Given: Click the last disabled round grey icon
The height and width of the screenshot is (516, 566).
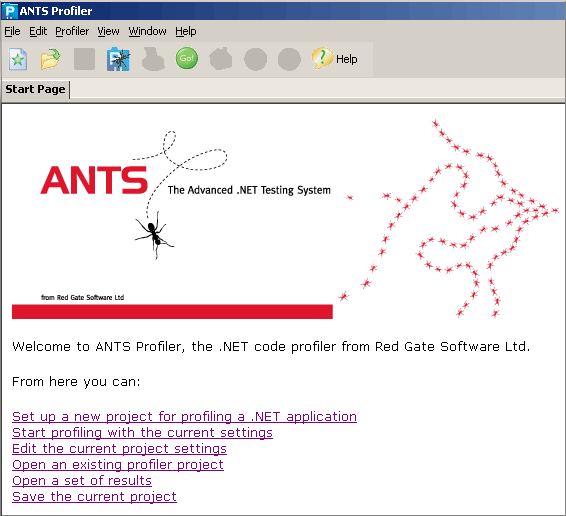Looking at the screenshot, I should (289, 59).
